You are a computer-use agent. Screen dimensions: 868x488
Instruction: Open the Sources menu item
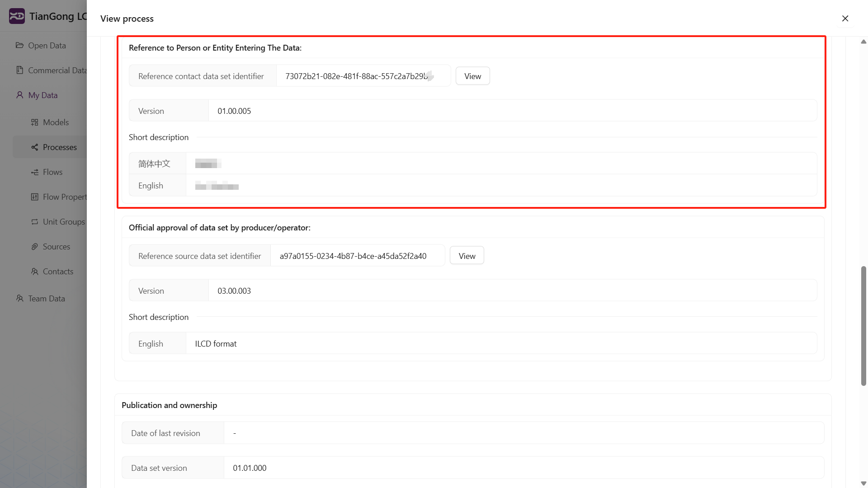57,247
